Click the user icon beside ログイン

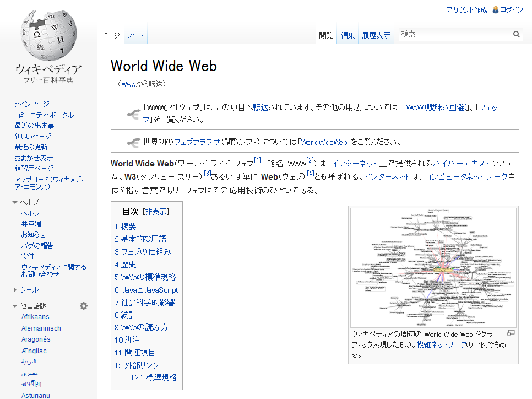495,9
